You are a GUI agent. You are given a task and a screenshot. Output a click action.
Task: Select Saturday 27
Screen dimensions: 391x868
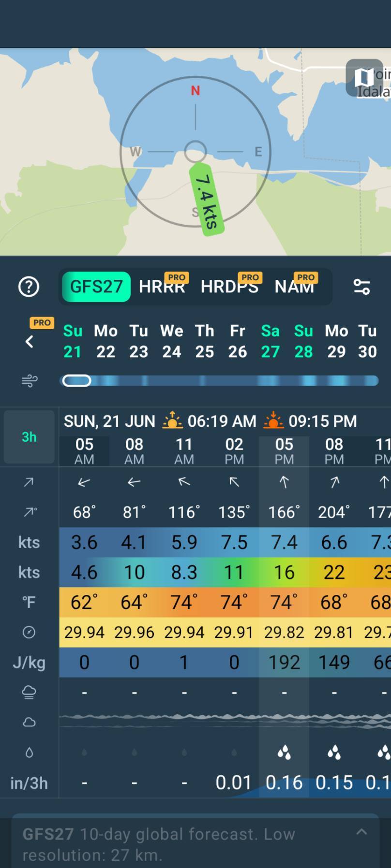(x=271, y=341)
